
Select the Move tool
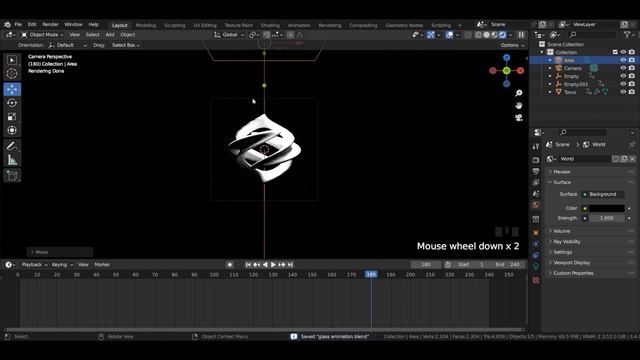coord(12,89)
